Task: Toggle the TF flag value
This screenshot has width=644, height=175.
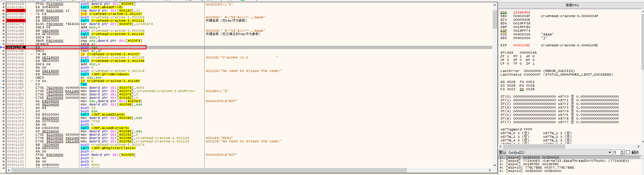Action: [x=521, y=64]
